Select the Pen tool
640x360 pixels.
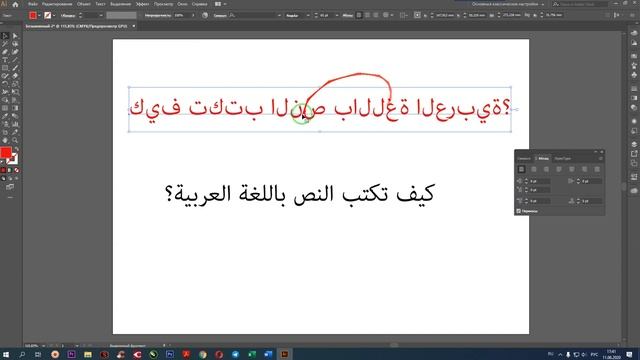click(5, 52)
